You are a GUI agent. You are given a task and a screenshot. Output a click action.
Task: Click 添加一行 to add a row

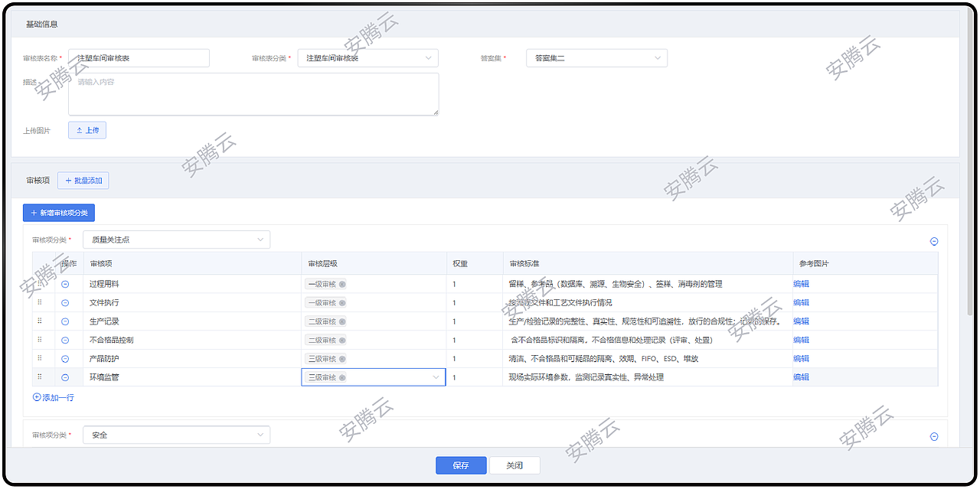pyautogui.click(x=54, y=397)
